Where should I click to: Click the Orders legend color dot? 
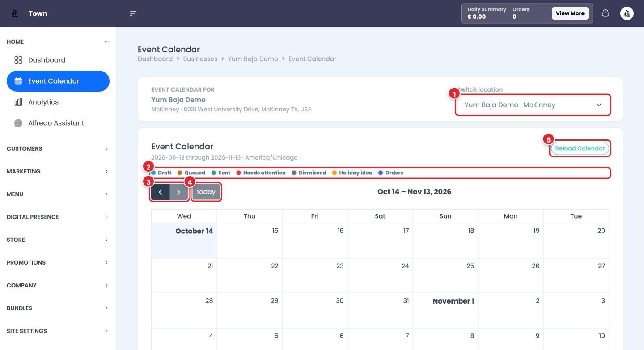click(381, 173)
